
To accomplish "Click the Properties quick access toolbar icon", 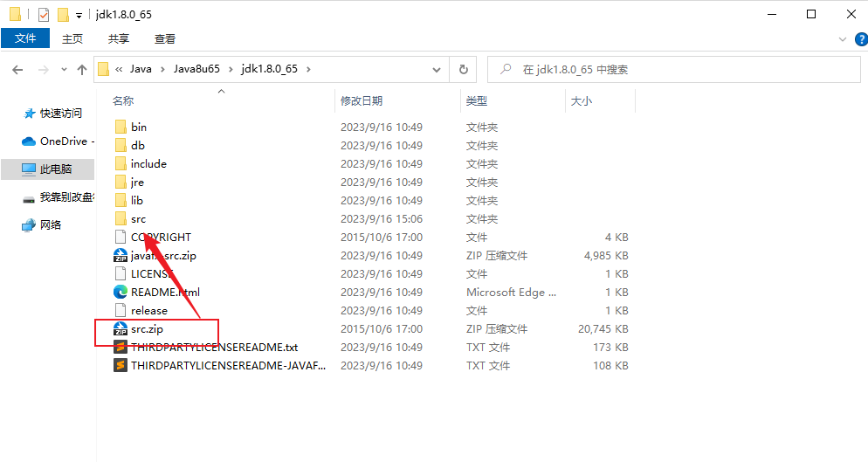I will pyautogui.click(x=44, y=14).
